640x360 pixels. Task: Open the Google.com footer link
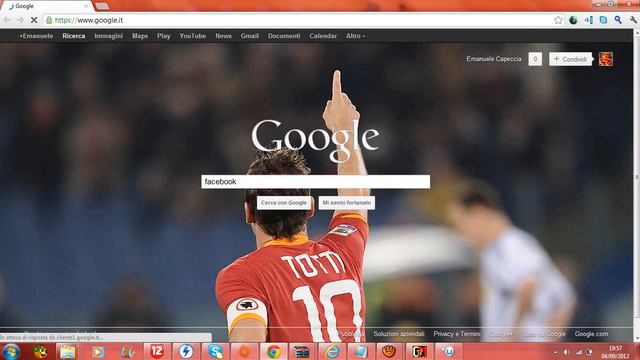591,334
